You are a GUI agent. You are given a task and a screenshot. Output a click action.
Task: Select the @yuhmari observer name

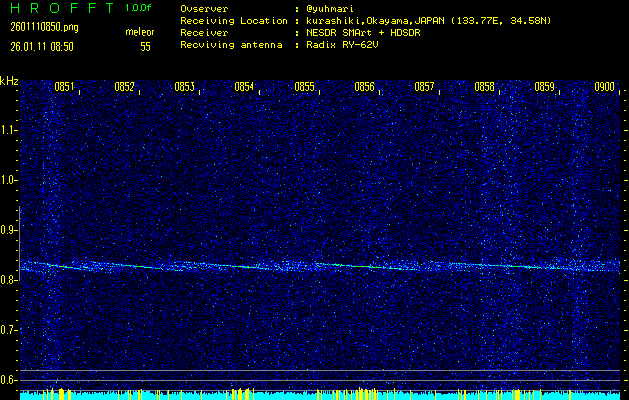pos(333,8)
